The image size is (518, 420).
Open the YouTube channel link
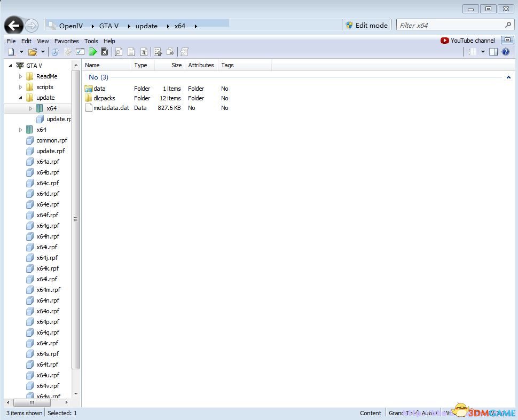[467, 40]
